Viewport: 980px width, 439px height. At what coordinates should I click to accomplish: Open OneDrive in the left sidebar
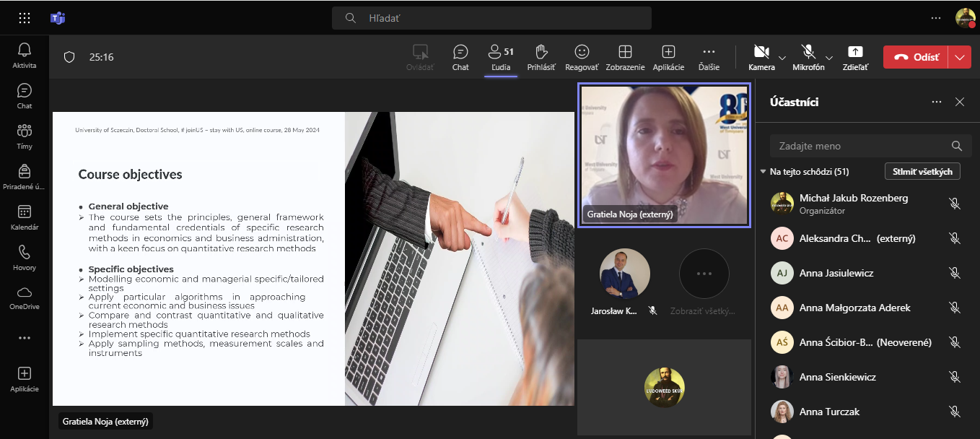coord(25,297)
